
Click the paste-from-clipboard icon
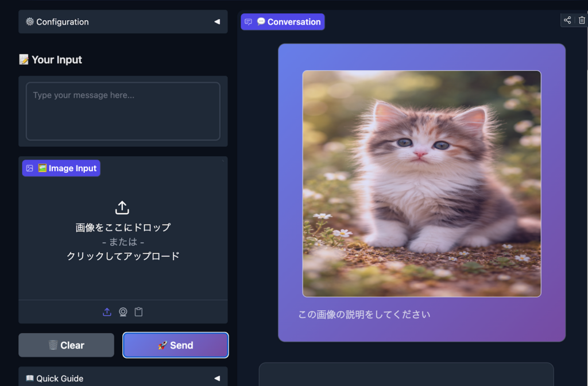(x=138, y=311)
